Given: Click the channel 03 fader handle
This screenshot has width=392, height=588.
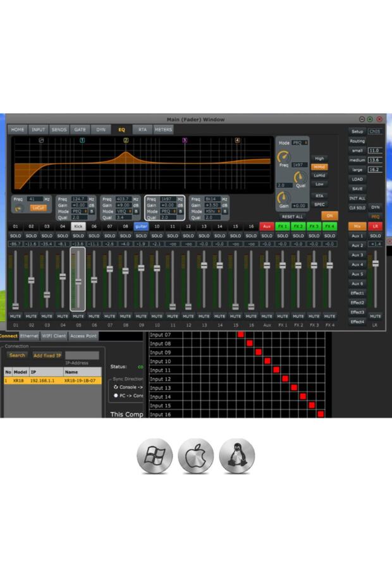Looking at the screenshot, I should 47,295.
